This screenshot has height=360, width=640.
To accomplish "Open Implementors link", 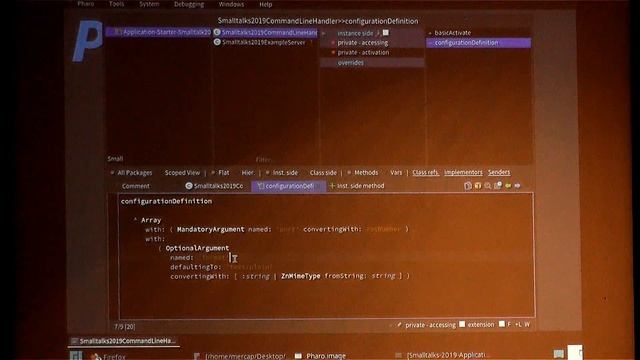I will (x=463, y=172).
